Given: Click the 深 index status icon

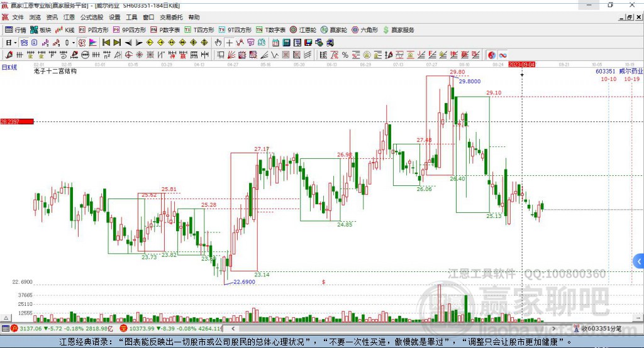Looking at the screenshot, I should click(x=124, y=329).
